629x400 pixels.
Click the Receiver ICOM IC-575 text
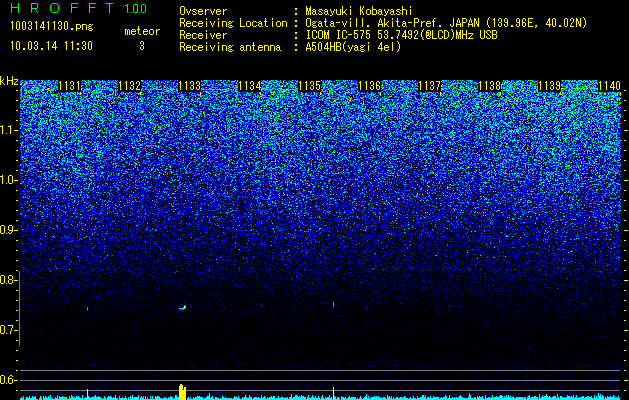(x=401, y=35)
